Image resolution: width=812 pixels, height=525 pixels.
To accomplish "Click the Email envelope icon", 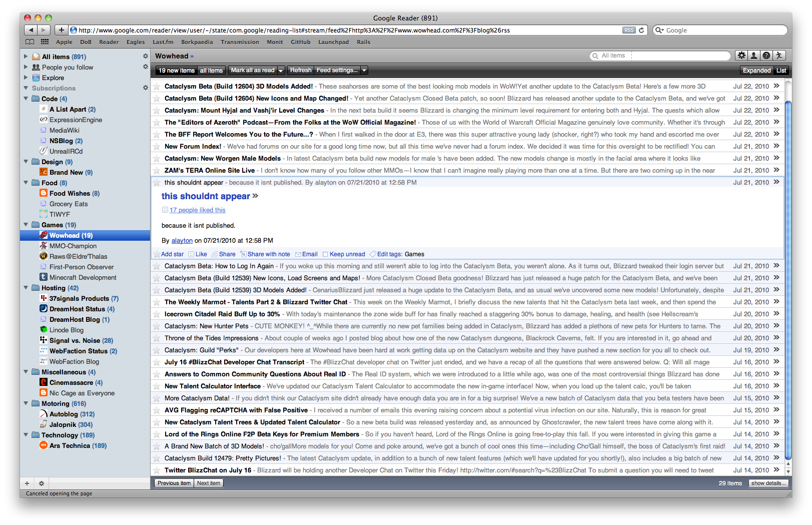I will (x=298, y=254).
